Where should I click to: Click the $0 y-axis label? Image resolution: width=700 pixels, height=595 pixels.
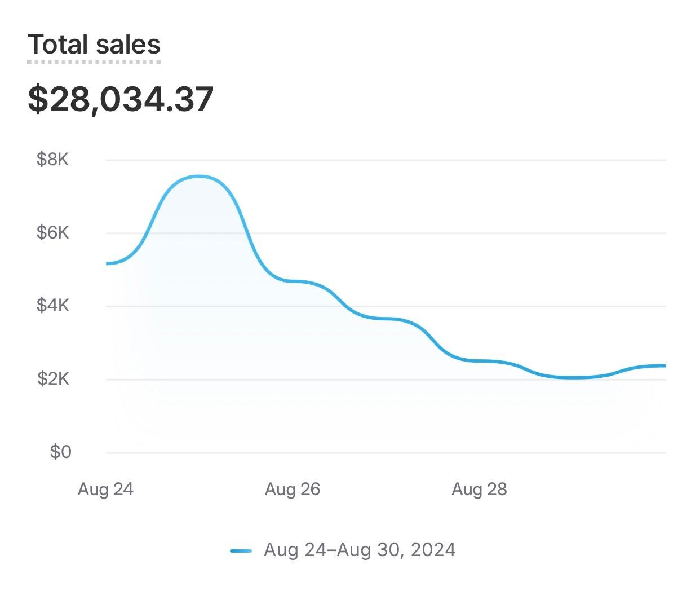point(60,452)
